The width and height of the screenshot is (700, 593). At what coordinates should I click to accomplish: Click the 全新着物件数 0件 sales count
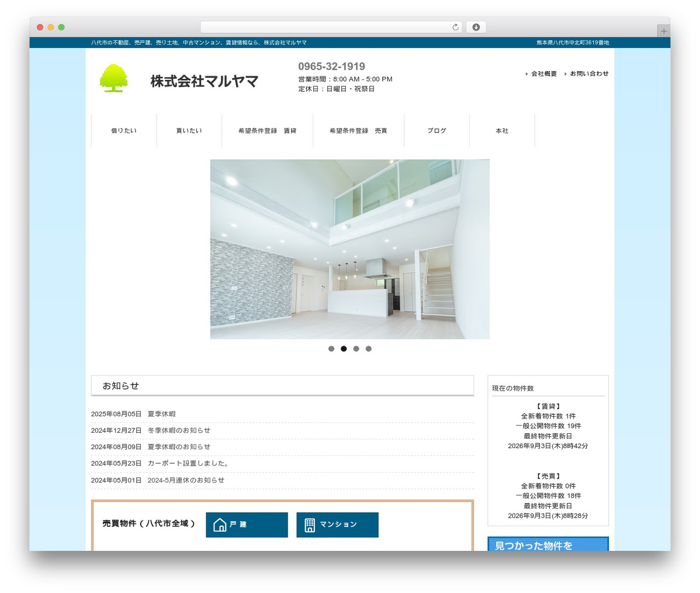(x=548, y=486)
